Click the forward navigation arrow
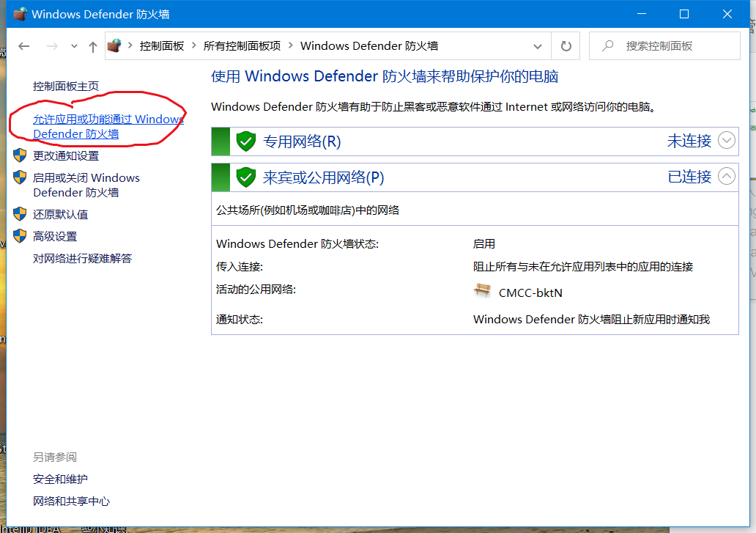This screenshot has height=533, width=756. tap(52, 46)
